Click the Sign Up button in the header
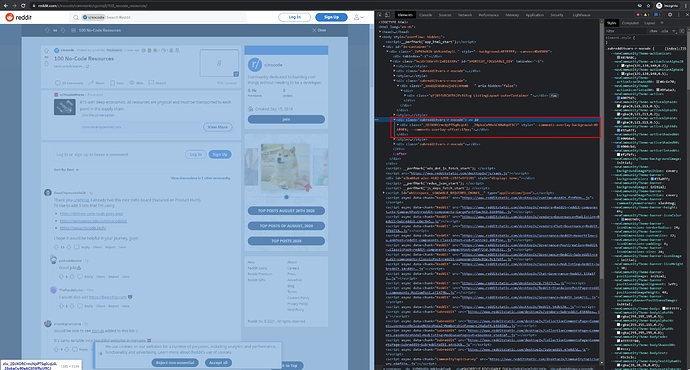This screenshot has width=690, height=370. (x=331, y=17)
